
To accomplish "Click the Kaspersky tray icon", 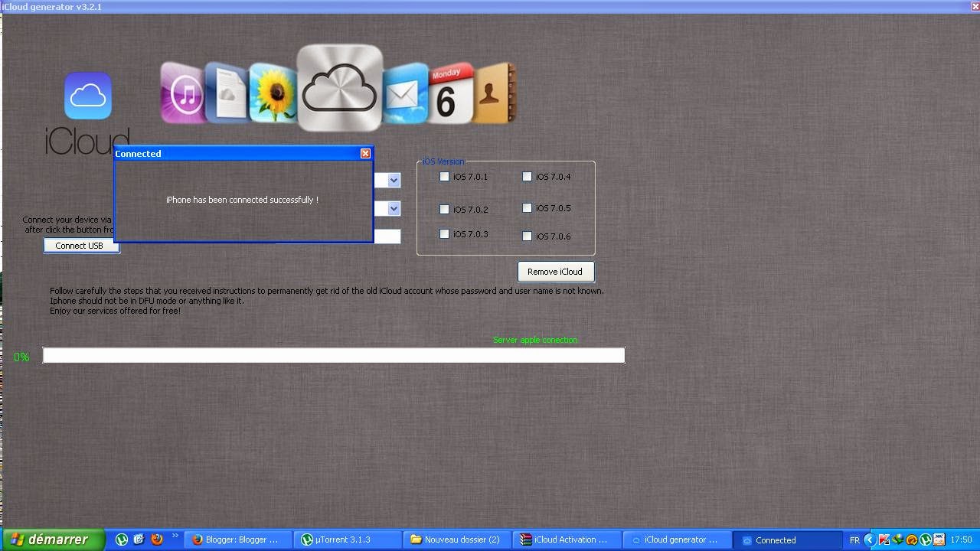I will pos(884,540).
